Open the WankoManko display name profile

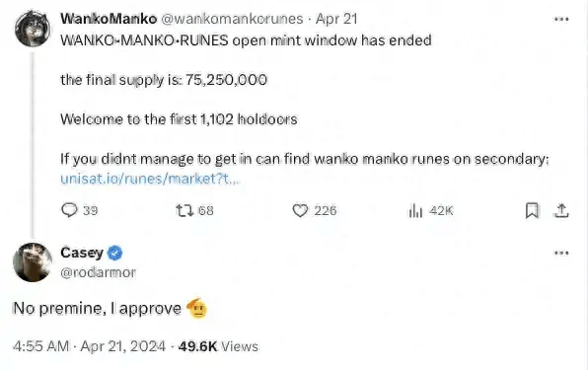[x=109, y=19]
